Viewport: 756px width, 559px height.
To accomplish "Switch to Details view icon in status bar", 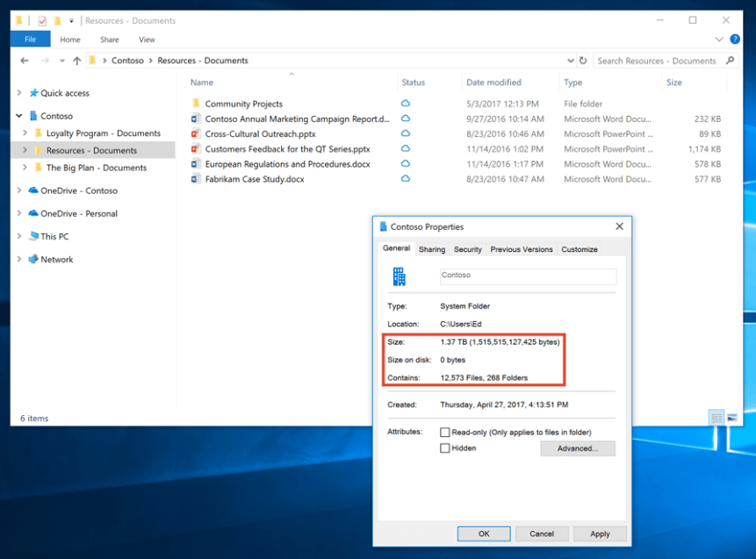I will click(x=717, y=418).
